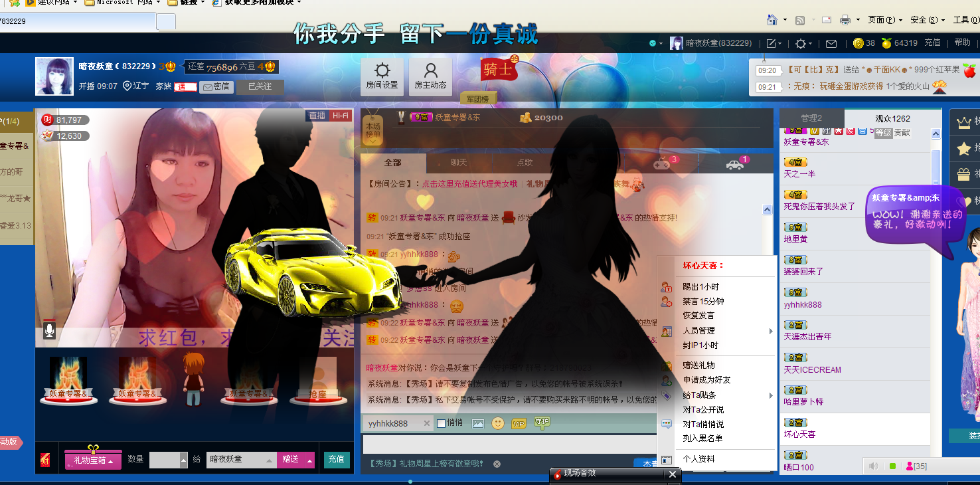
Task: Click browser read mail icon
Action: pyautogui.click(x=827, y=20)
